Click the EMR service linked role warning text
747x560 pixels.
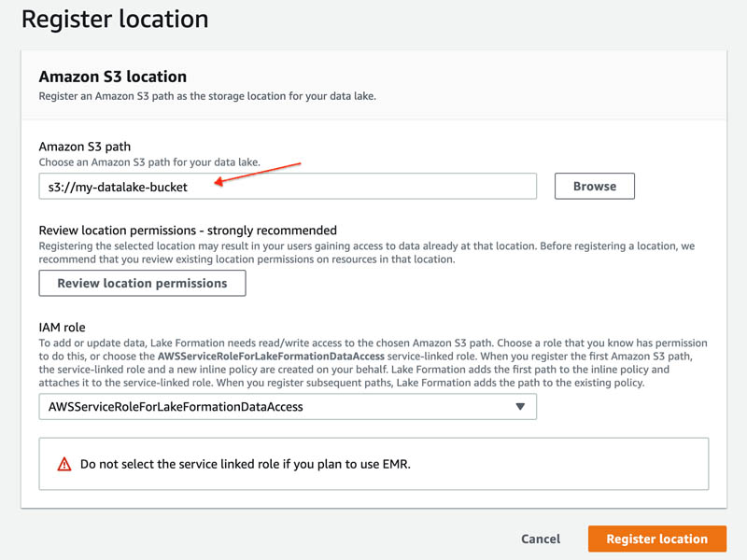pos(246,464)
